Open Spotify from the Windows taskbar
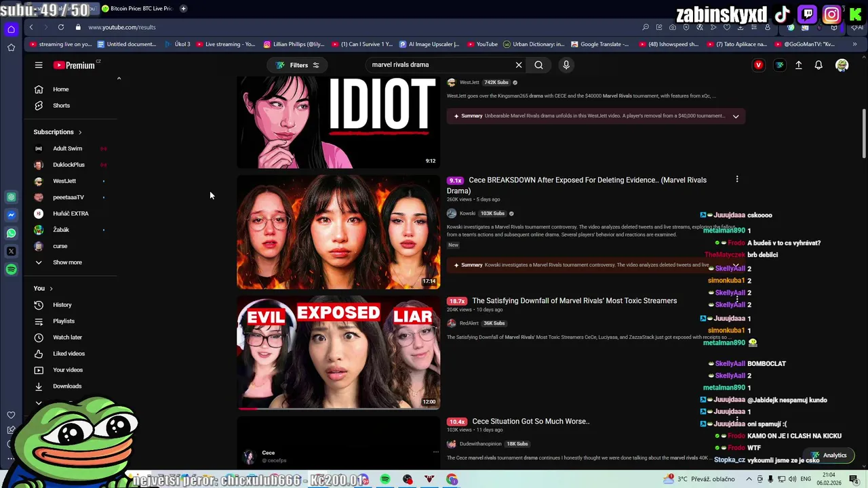This screenshot has height=488, width=868. [x=385, y=480]
